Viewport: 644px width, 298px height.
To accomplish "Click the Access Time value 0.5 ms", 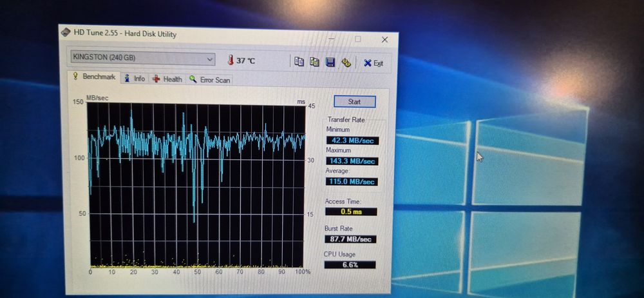I will (x=351, y=212).
